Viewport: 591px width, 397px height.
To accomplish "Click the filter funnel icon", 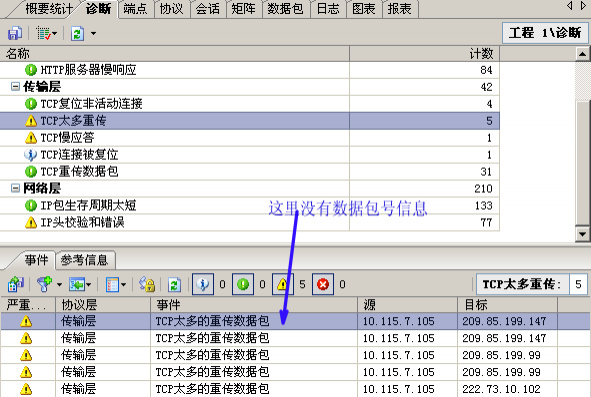I will [x=44, y=284].
